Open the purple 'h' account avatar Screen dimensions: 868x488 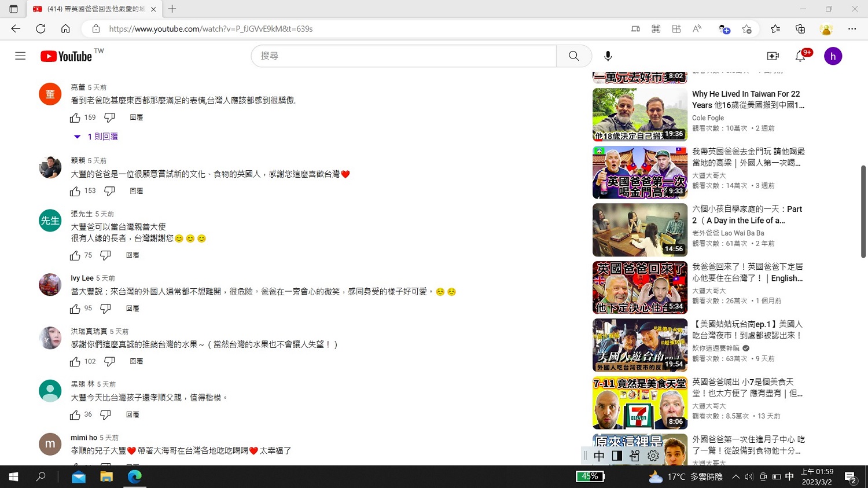[x=833, y=56]
